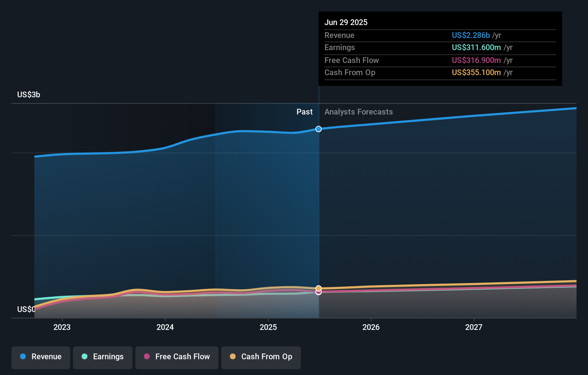Screen dimensions: 588x375
Task: Toggle Free Cash Flow series visibility
Action: (177, 357)
